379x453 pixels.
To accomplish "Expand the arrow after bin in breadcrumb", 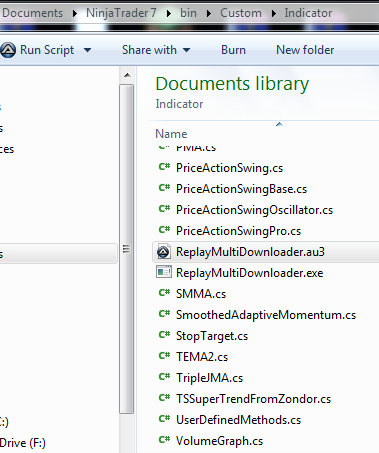I will point(209,14).
